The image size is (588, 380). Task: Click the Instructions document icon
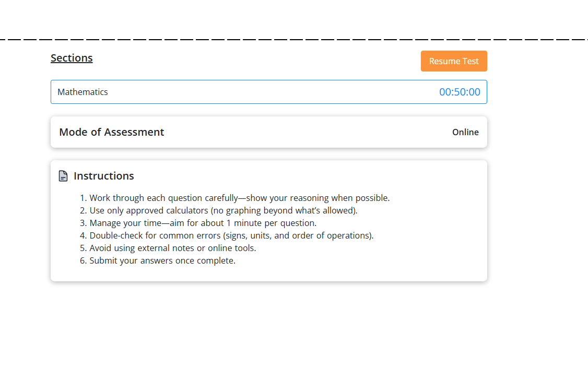point(63,176)
